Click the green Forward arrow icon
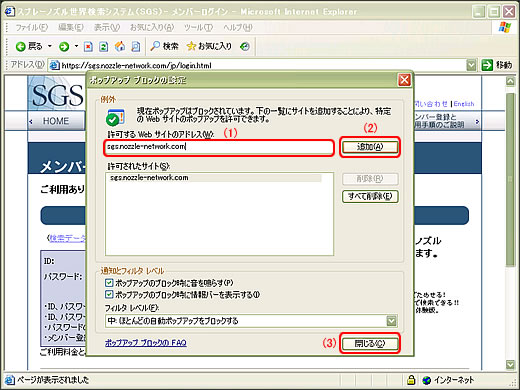This screenshot has height=390, width=520. tap(64, 47)
